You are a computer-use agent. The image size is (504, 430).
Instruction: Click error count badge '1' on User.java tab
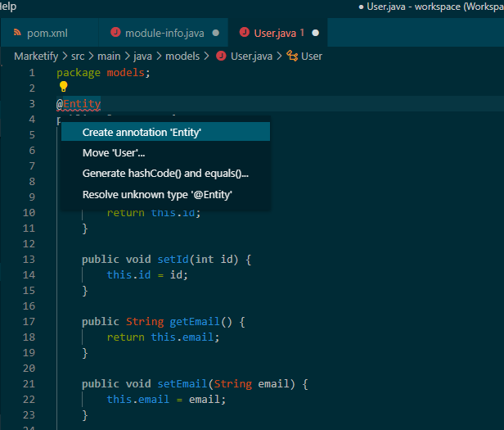302,33
